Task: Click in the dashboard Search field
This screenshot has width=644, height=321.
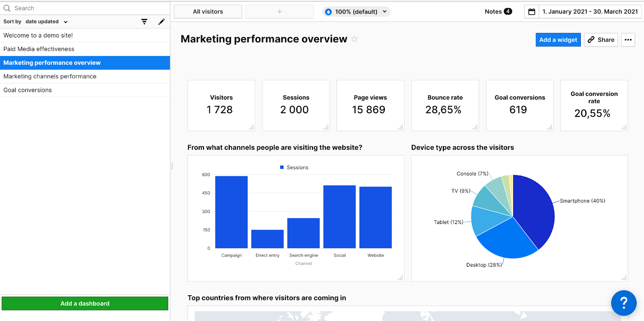Action: coord(80,8)
